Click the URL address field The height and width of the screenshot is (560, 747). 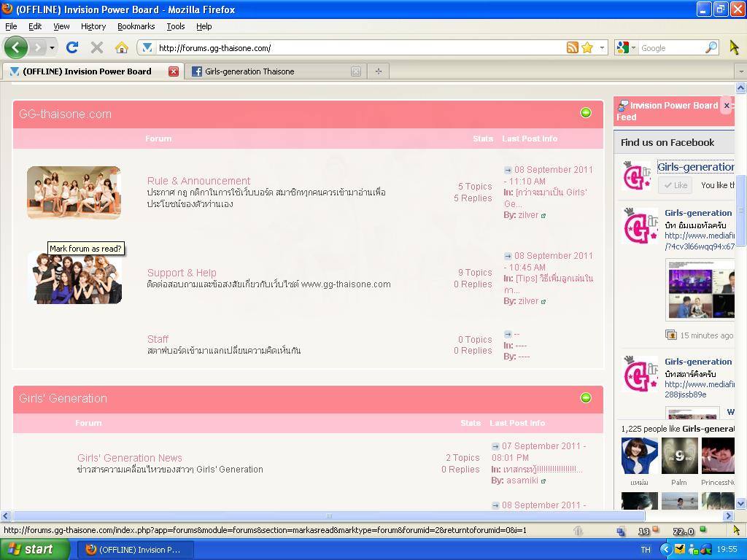coord(360,47)
